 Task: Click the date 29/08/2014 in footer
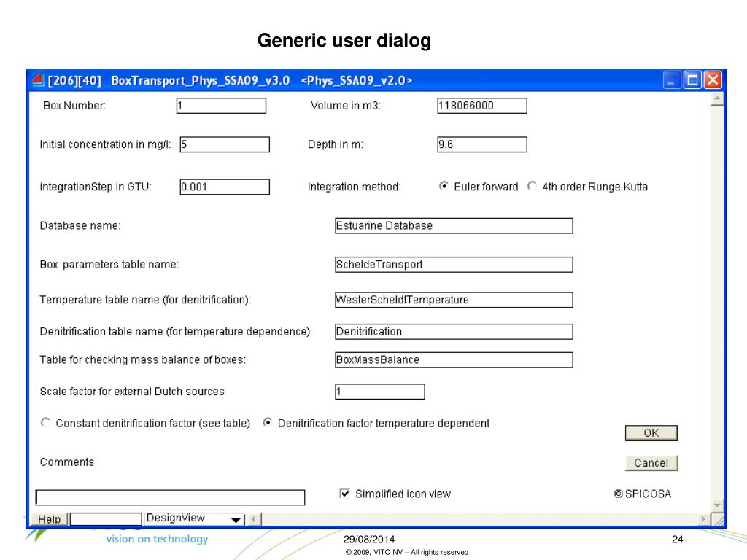[x=369, y=540]
